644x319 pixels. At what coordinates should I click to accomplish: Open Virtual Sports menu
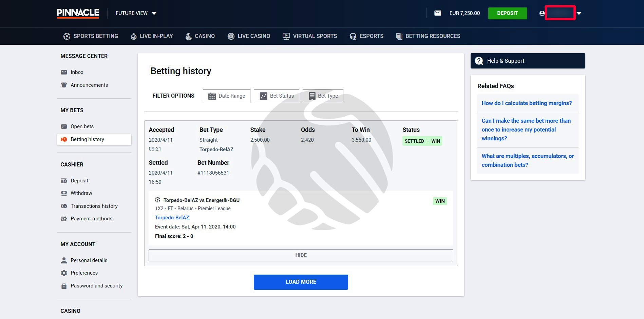[x=310, y=36]
